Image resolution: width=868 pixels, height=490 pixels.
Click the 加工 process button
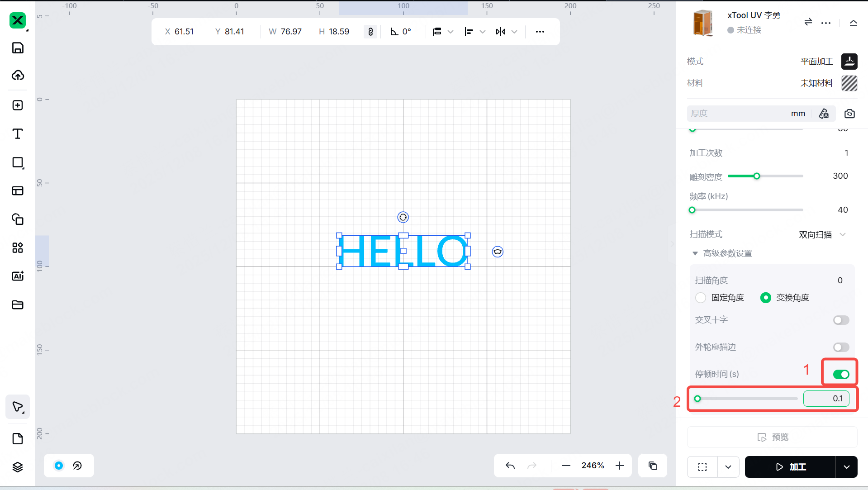(790, 467)
